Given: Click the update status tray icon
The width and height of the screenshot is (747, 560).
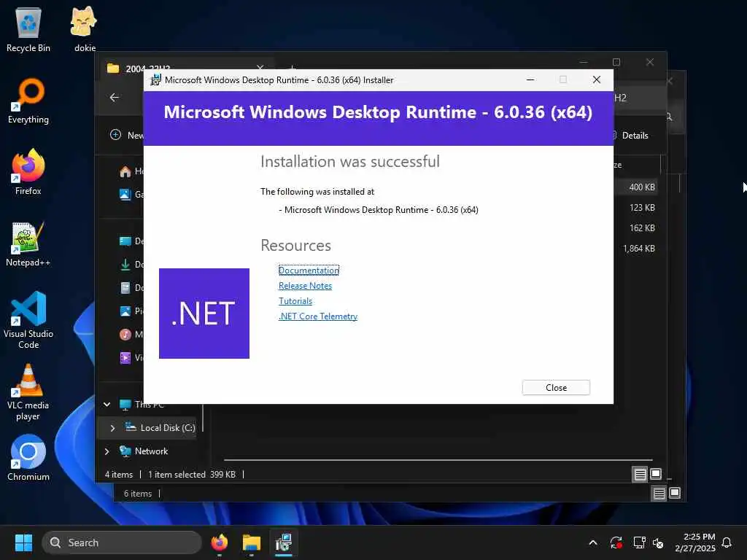Looking at the screenshot, I should [616, 542].
